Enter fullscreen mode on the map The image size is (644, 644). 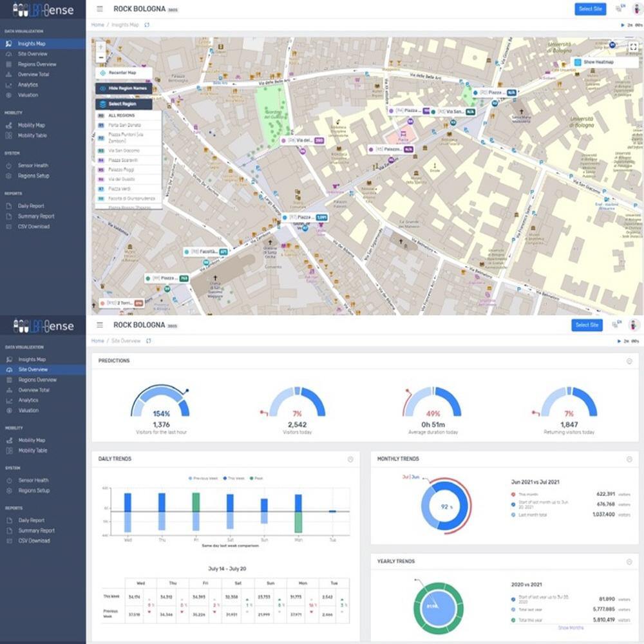(633, 47)
